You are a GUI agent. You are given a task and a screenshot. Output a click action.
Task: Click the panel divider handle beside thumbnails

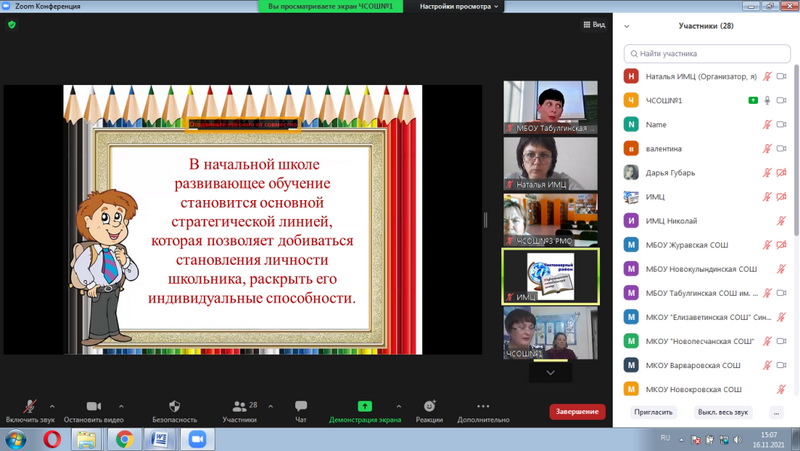pos(486,220)
